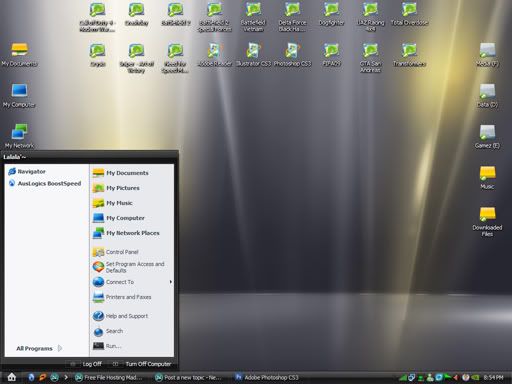Open the Downloaded Files desktop folder

coord(487,222)
